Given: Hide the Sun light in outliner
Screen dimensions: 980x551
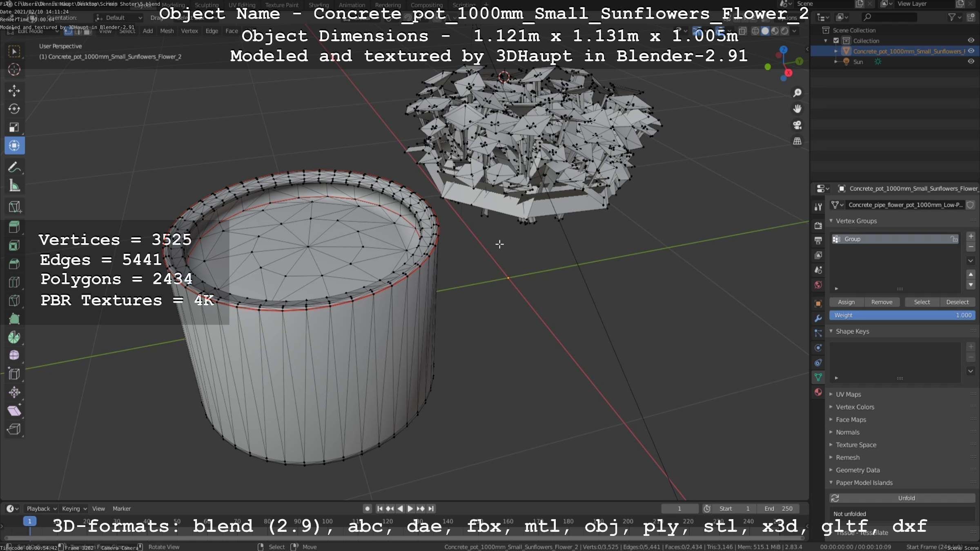Looking at the screenshot, I should 971,62.
